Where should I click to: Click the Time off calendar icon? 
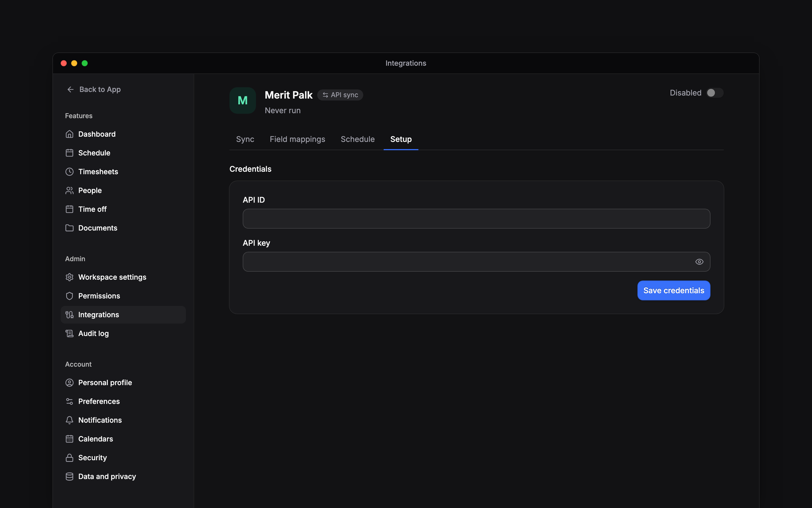click(70, 209)
